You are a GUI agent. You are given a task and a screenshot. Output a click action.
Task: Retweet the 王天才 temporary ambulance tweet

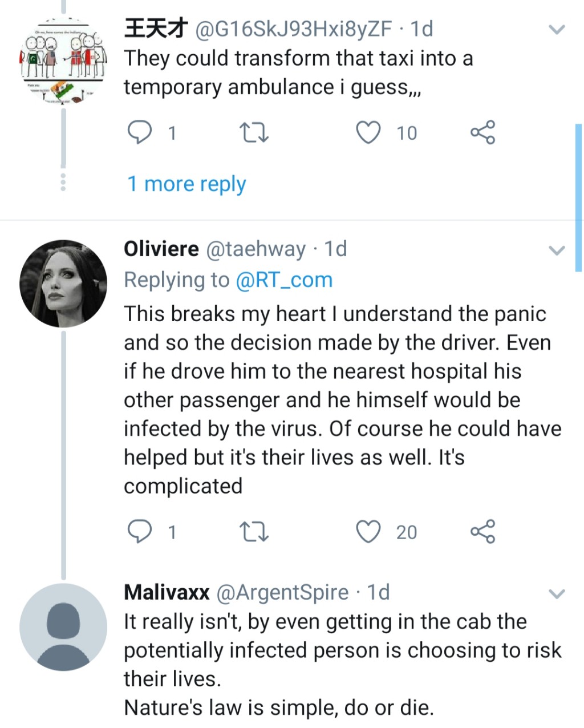tap(254, 132)
